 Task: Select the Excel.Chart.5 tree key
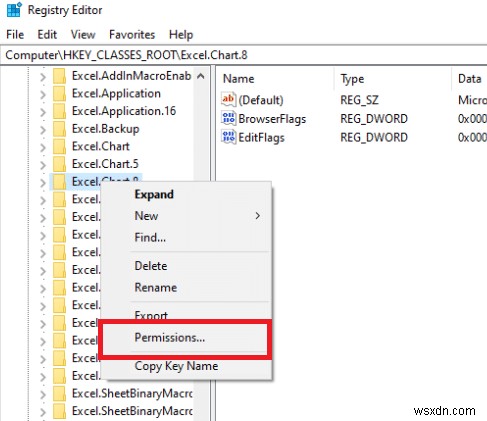click(105, 164)
